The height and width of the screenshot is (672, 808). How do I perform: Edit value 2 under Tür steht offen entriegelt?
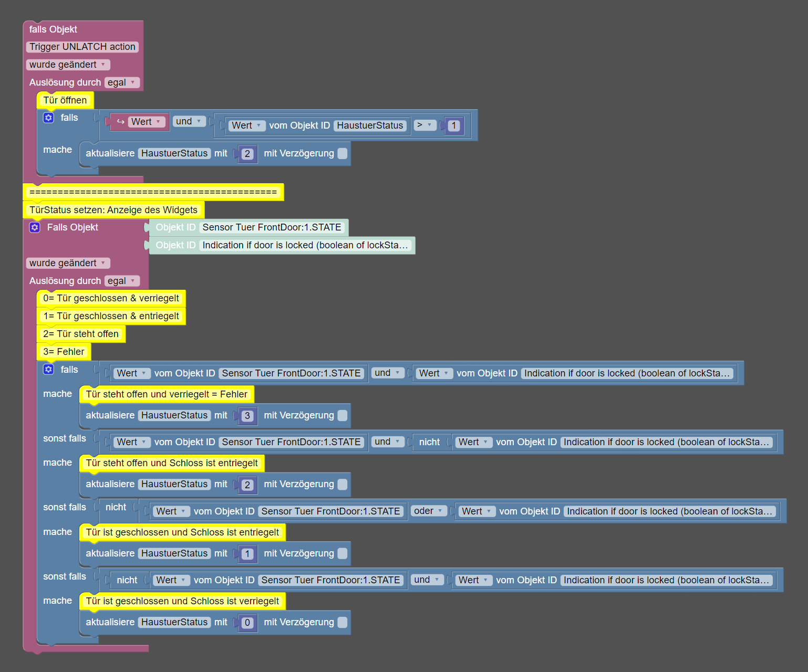point(247,485)
